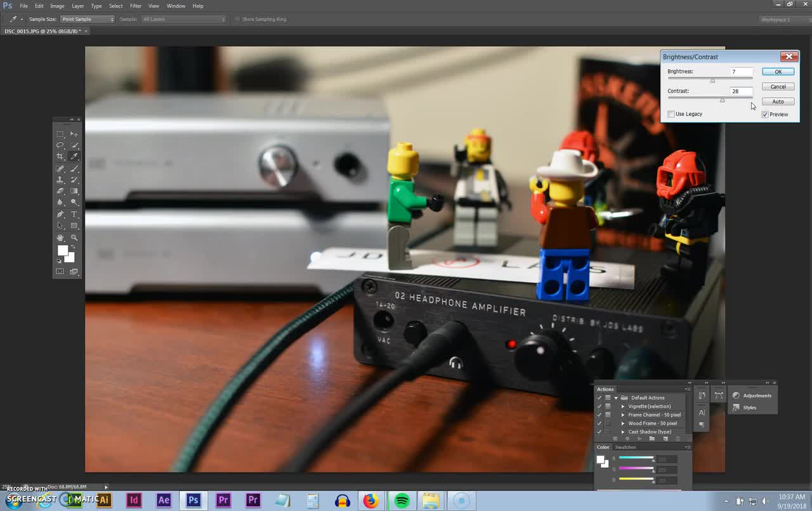Select the Zoom tool
This screenshot has width=812, height=511.
[74, 237]
